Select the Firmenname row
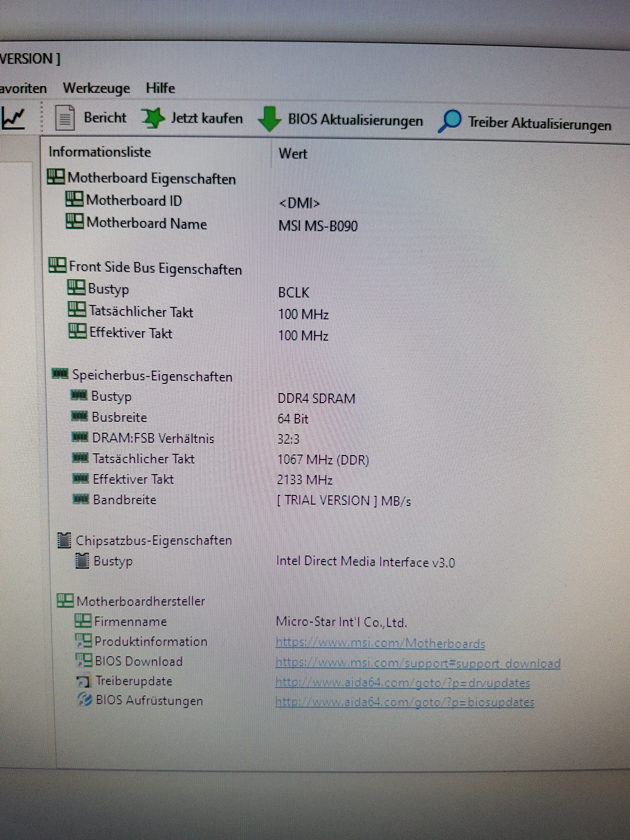630x840 pixels. pyautogui.click(x=130, y=622)
